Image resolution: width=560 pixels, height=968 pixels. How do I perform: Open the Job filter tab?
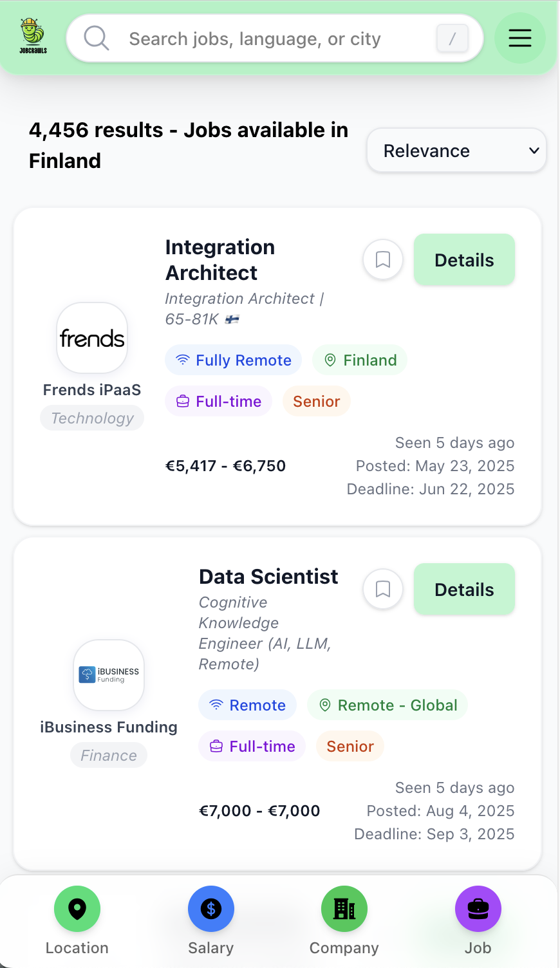(478, 920)
